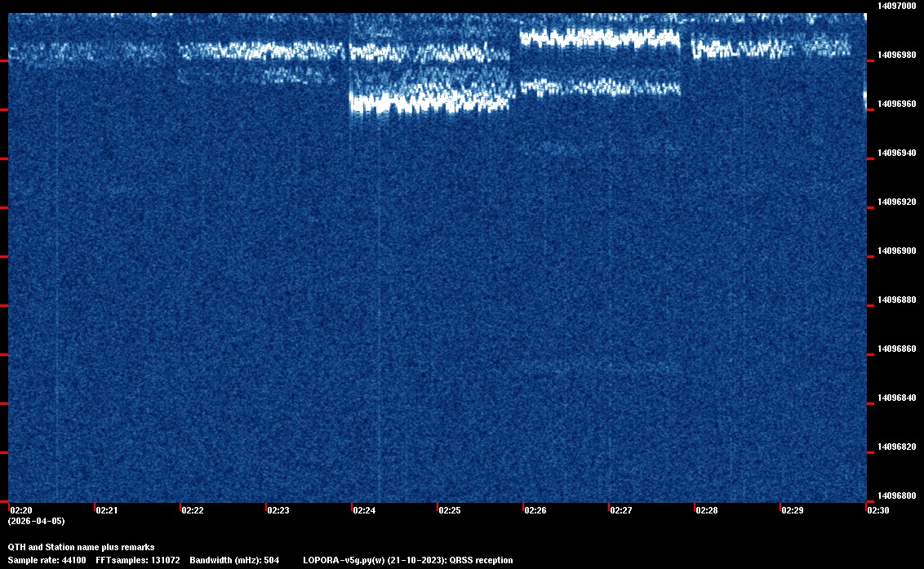The width and height of the screenshot is (924, 569).
Task: Click the 'Sample rate: 44100' text
Action: 47,560
